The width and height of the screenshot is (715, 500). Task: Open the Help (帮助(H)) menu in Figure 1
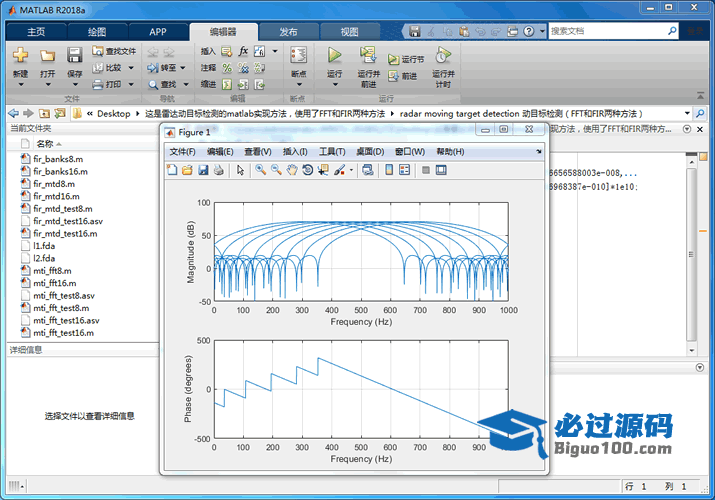450,152
